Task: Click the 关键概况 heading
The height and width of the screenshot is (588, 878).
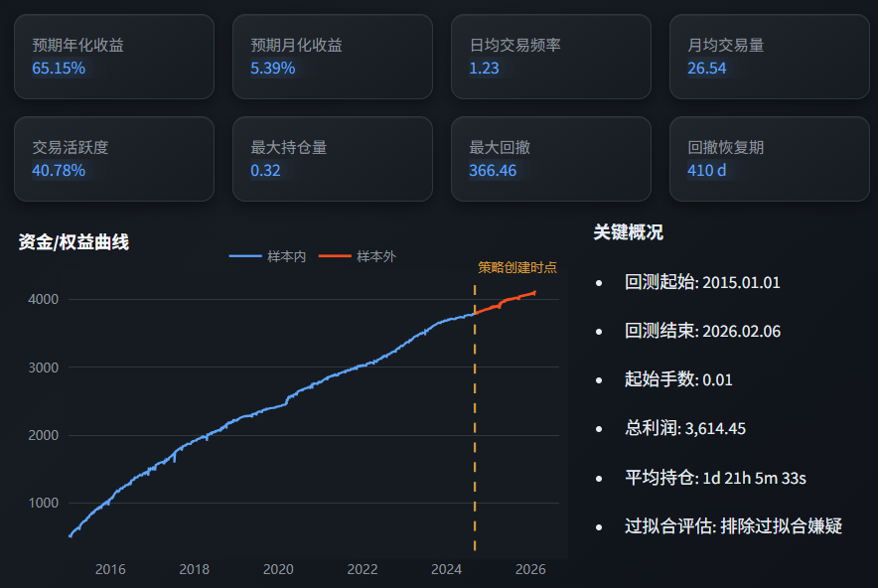Action: pos(628,232)
